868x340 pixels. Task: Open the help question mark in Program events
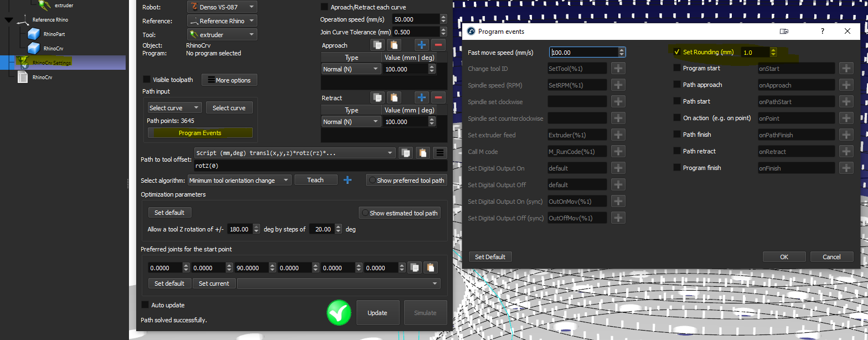tap(823, 32)
